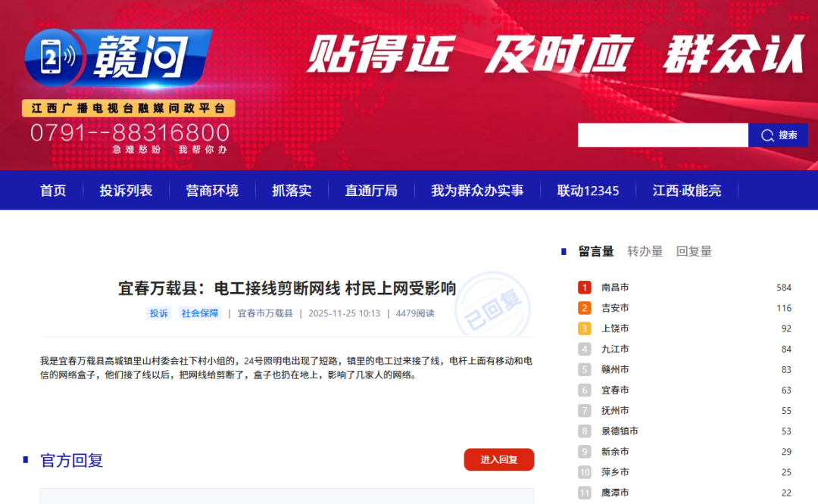Click the red rank-1 badge beside 南昌市
The width and height of the screenshot is (818, 504).
[584, 287]
